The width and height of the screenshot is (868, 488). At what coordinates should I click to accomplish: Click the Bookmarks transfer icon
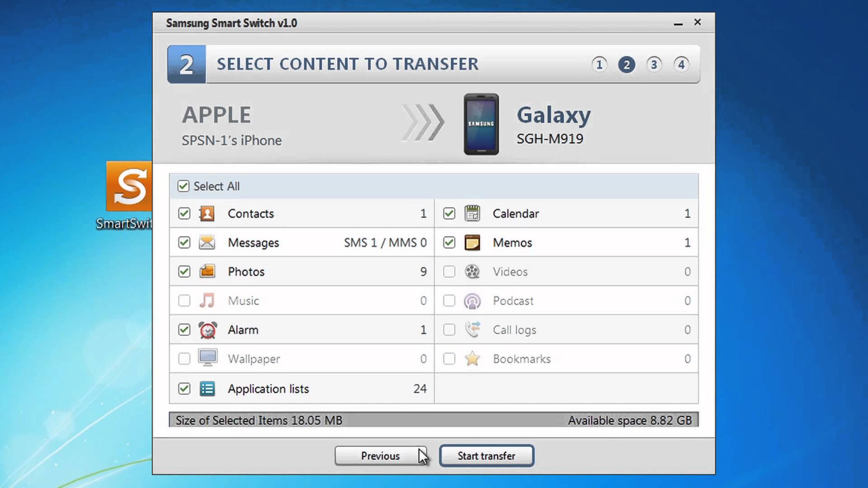(472, 359)
